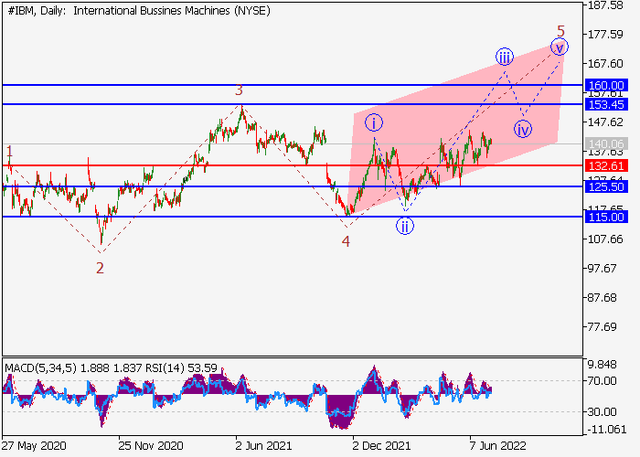The width and height of the screenshot is (640, 457).
Task: Click the #IBM Daily chart title
Action: tap(139, 11)
